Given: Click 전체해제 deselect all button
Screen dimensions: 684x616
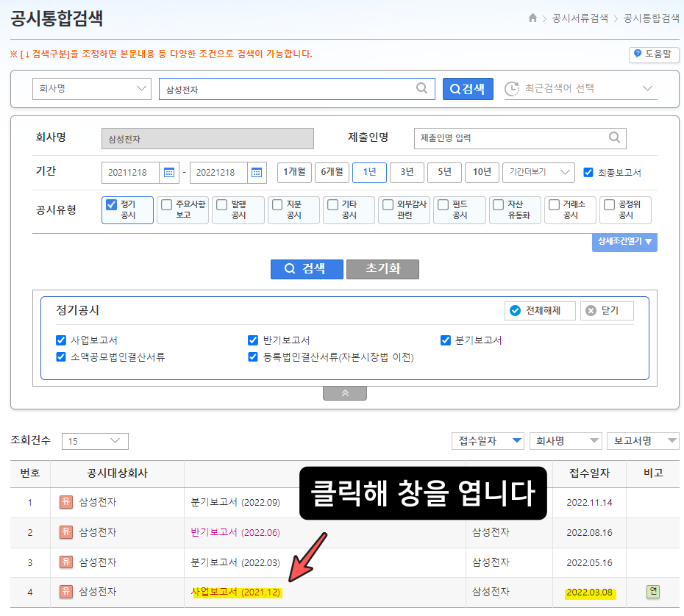Looking at the screenshot, I should click(540, 311).
